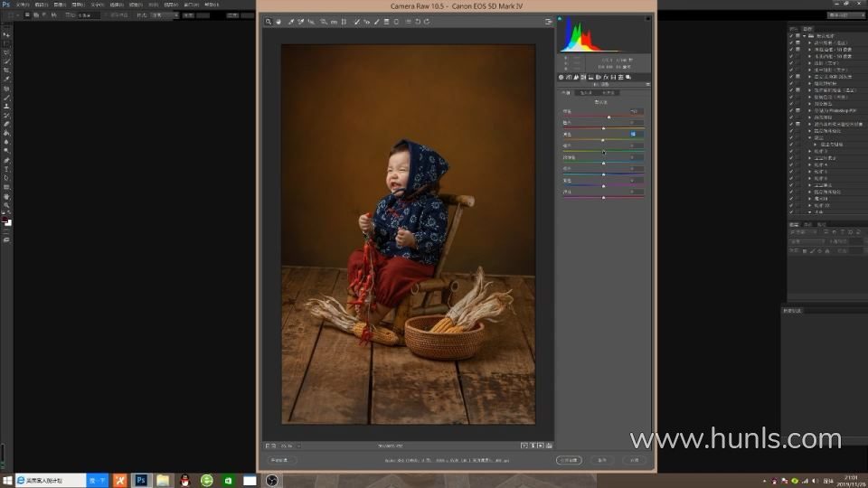Rotate image 90 degrees clockwise
Screen dimensions: 868x488
point(427,22)
